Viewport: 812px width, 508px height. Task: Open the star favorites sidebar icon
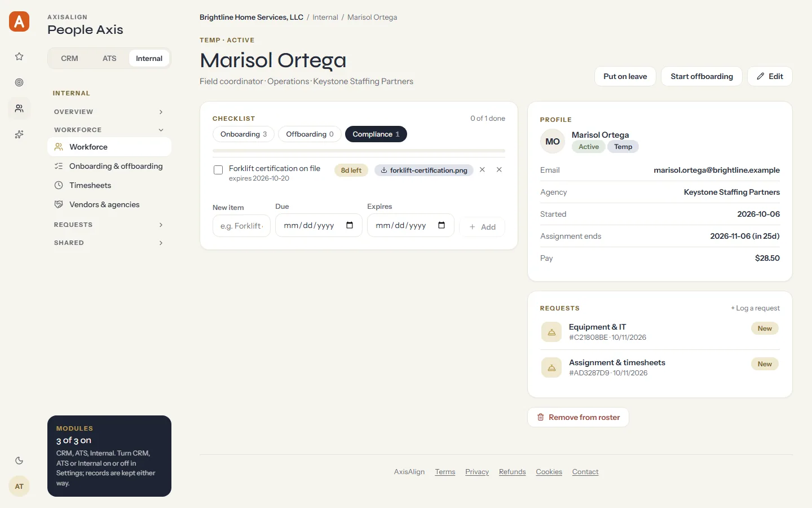coord(19,56)
